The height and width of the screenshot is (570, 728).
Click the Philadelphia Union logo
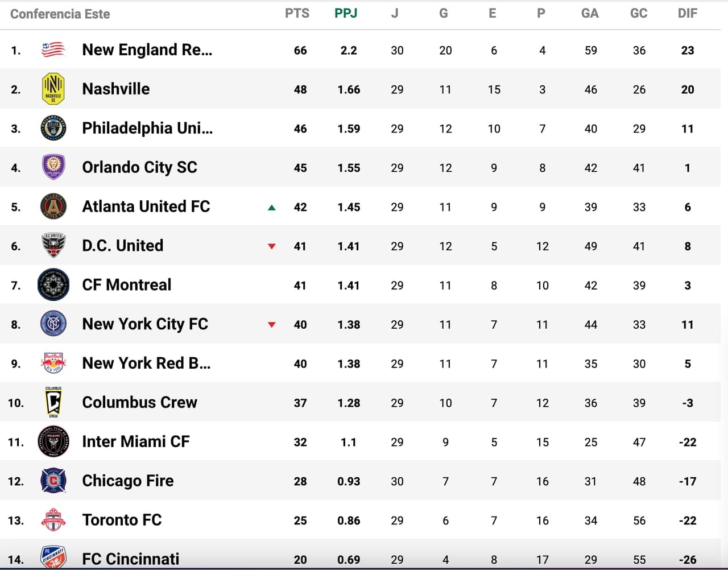[x=53, y=128]
